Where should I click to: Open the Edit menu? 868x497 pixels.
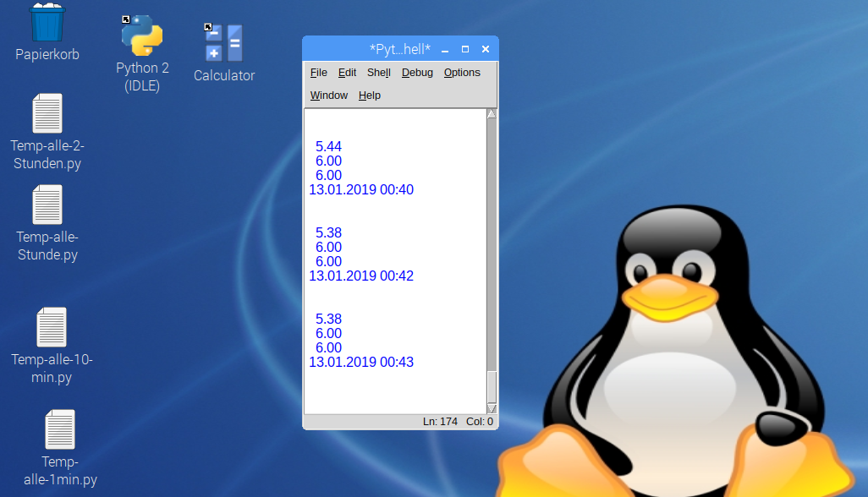point(347,73)
